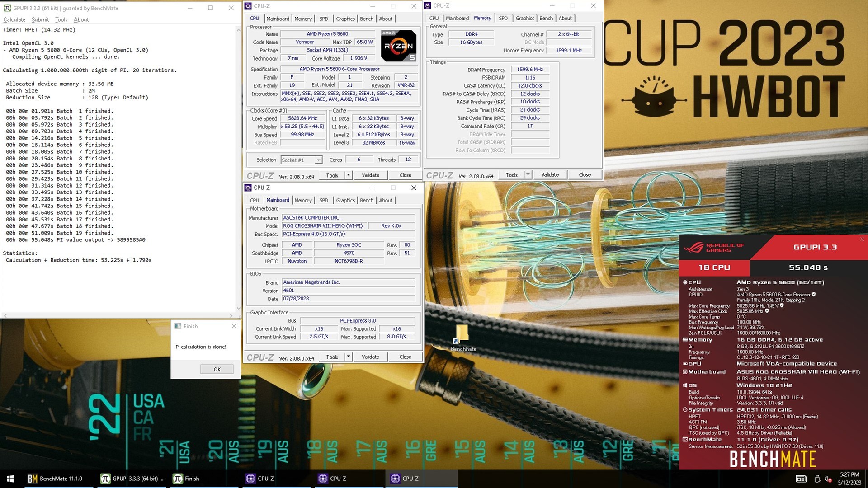The image size is (868, 488).
Task: Click the Tools button in the CPU-Z CPU window
Action: point(332,175)
